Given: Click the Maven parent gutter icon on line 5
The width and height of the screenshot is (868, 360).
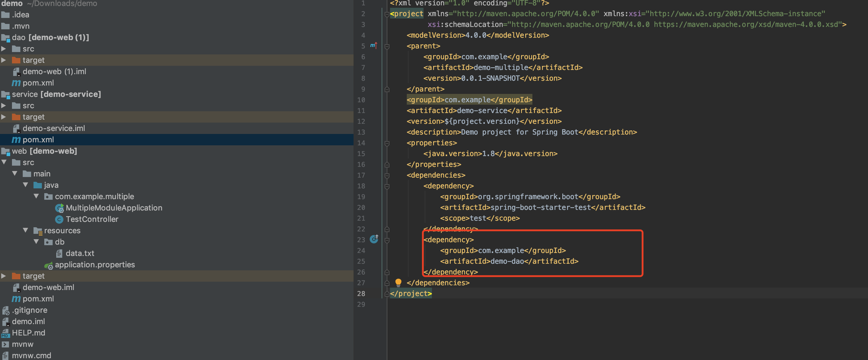Looking at the screenshot, I should click(373, 45).
